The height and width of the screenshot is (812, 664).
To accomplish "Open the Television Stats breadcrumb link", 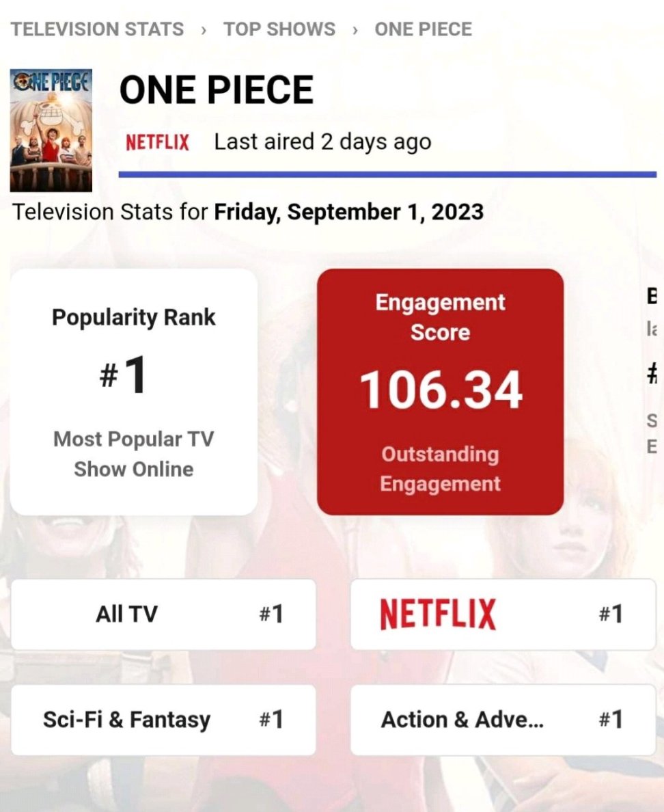I will tap(97, 29).
